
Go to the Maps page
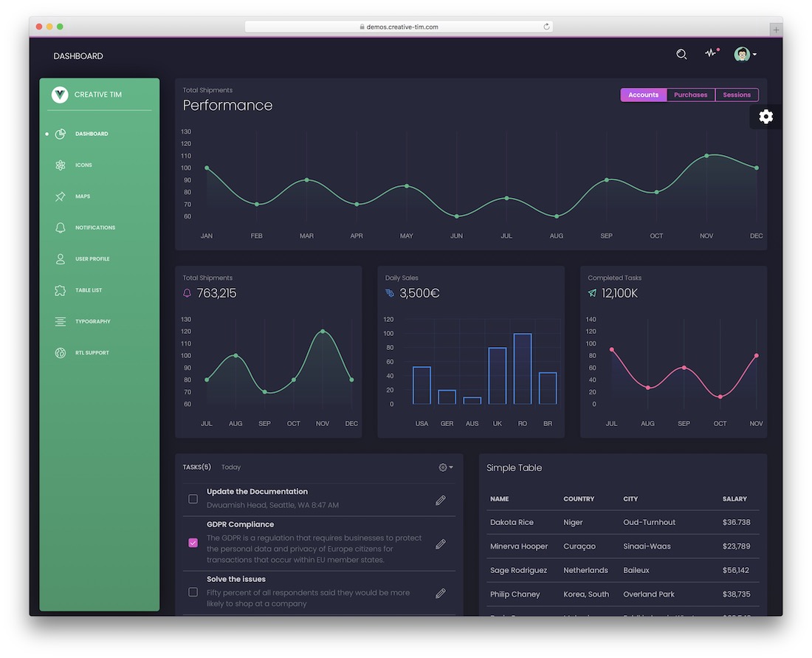coord(83,196)
